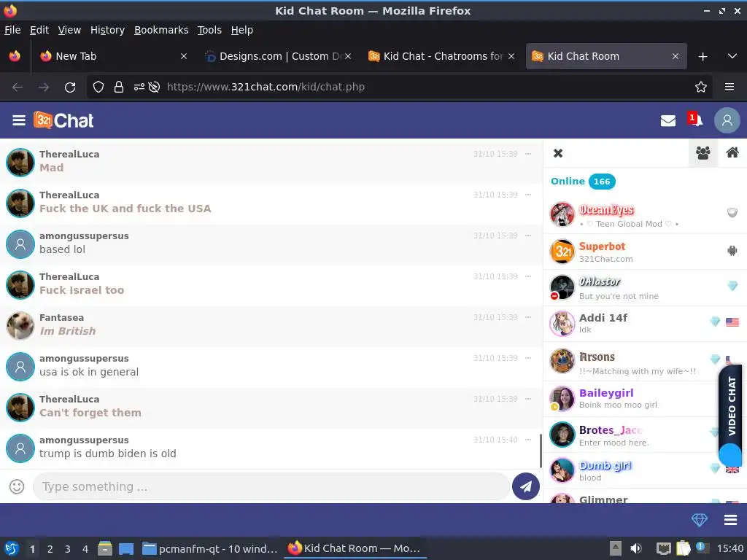
Task: Bookmark this page with the star
Action: point(701,87)
